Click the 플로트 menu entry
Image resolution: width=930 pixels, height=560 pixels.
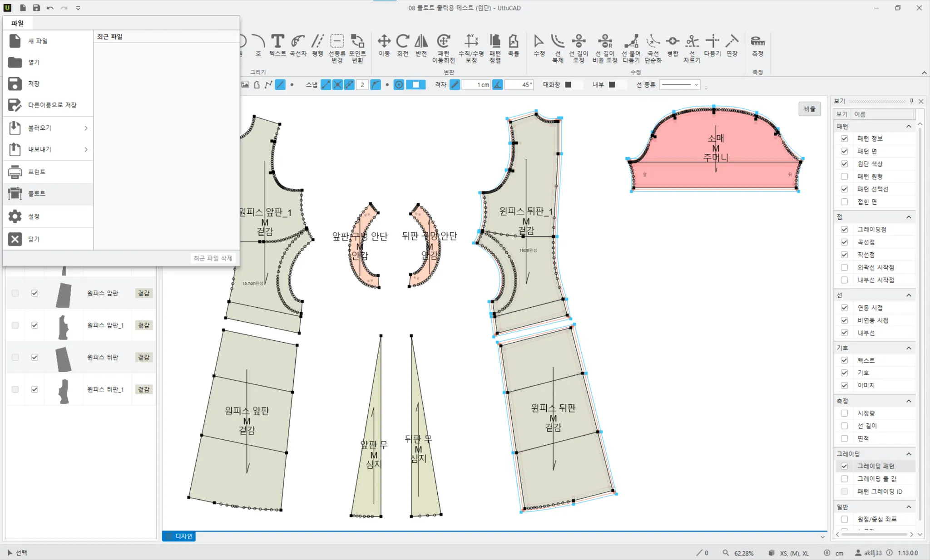coord(37,193)
